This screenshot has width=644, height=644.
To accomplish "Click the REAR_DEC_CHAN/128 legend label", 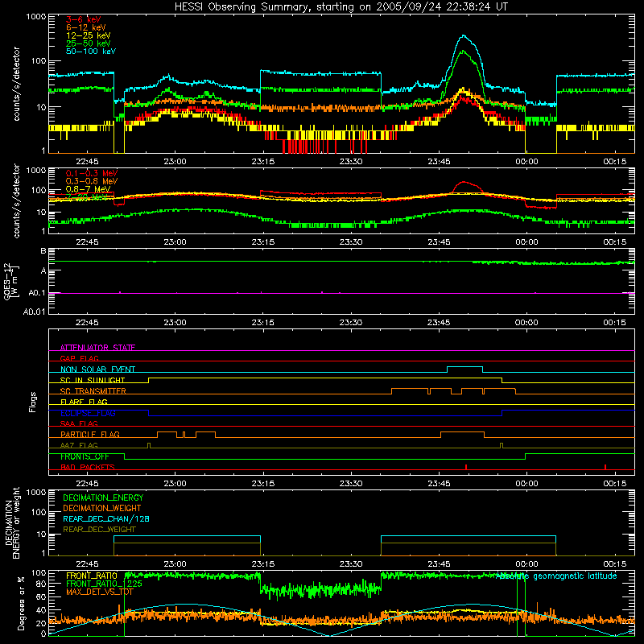I will [x=106, y=519].
